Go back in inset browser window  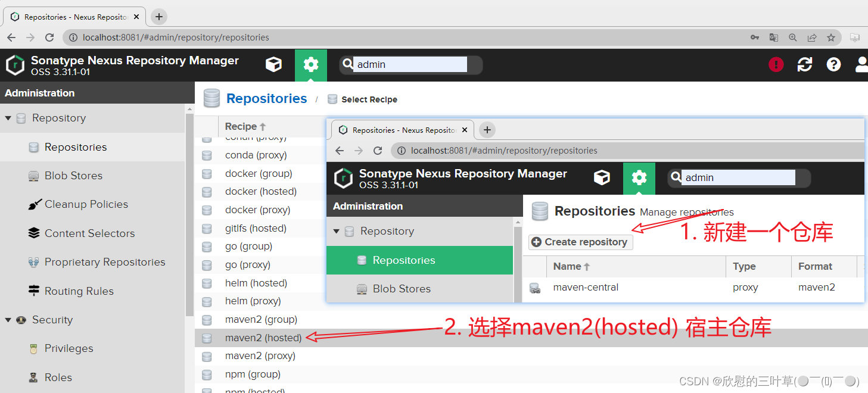tap(340, 151)
